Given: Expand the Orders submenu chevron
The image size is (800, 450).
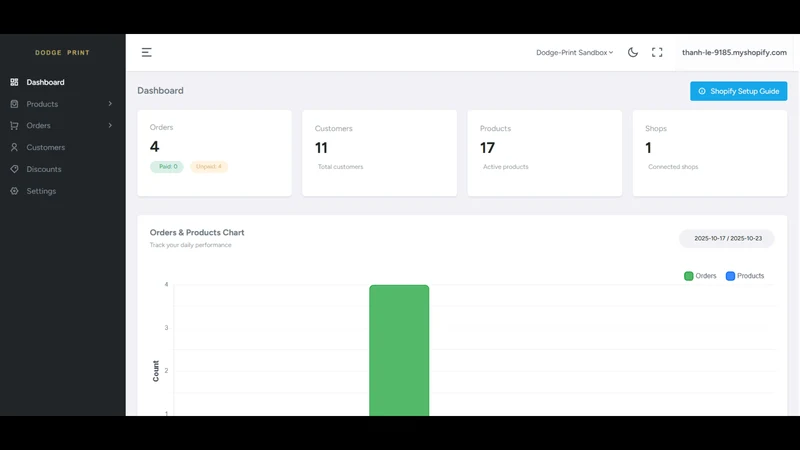Looking at the screenshot, I should tap(110, 126).
